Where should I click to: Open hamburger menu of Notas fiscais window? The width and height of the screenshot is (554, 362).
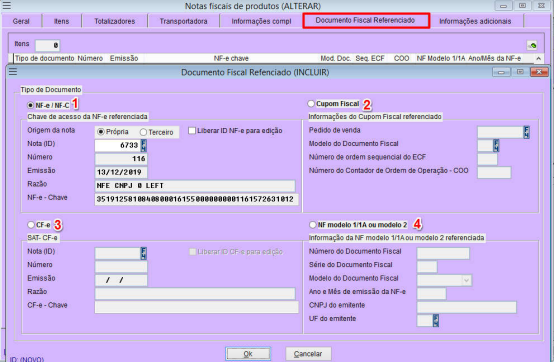(x=6, y=6)
